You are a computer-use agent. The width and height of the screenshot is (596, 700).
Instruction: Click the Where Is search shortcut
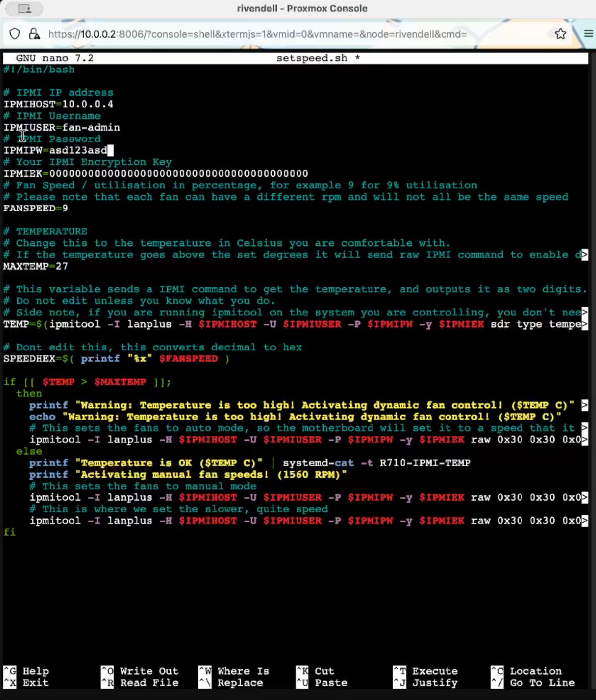(x=243, y=671)
